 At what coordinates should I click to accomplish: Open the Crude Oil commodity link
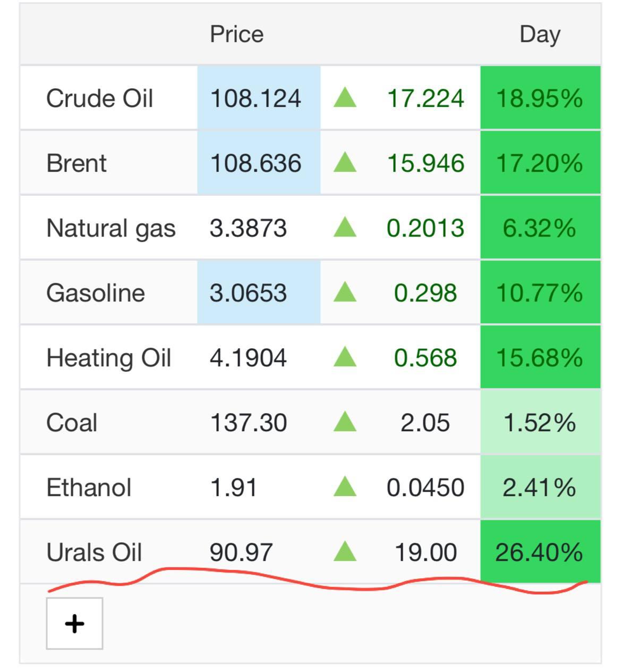[x=99, y=98]
